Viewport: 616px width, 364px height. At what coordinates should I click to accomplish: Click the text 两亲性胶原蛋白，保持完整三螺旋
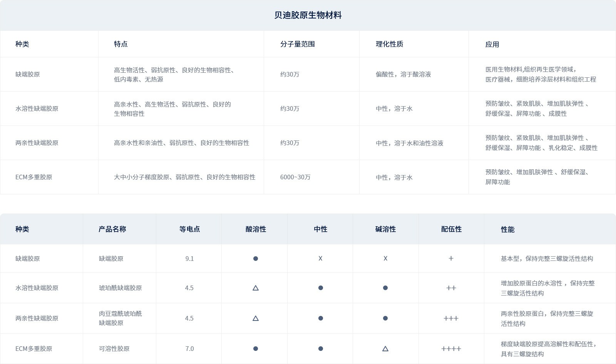(x=547, y=314)
